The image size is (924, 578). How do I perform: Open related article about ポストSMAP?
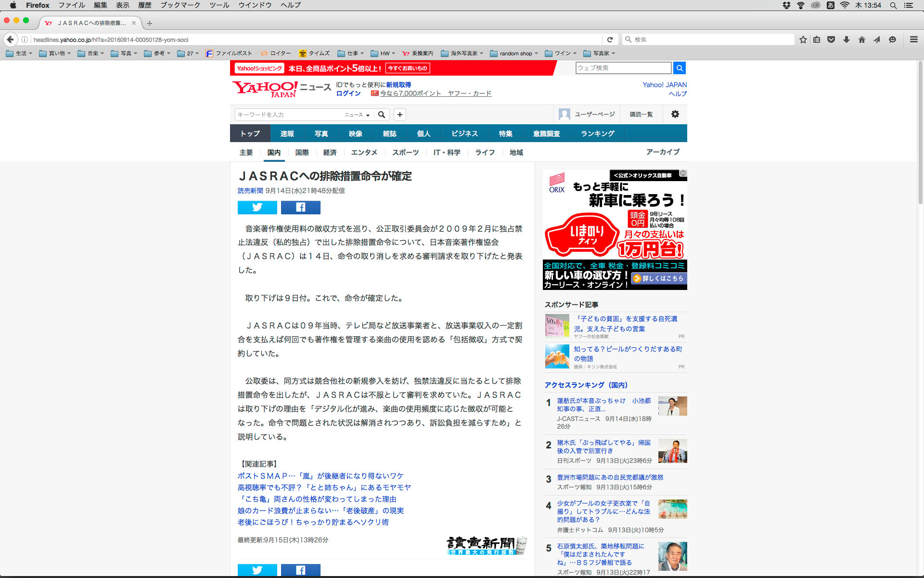(x=320, y=476)
